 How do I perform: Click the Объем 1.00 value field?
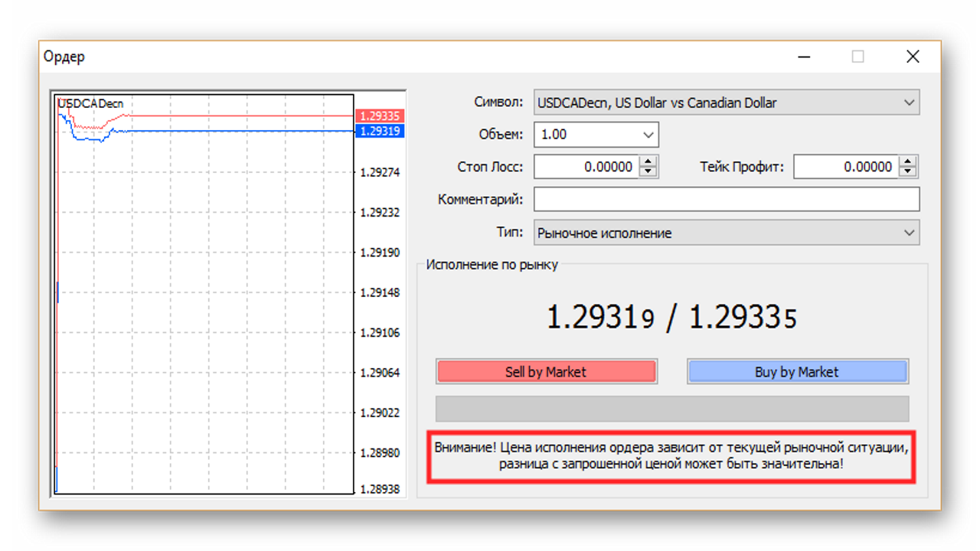point(586,135)
